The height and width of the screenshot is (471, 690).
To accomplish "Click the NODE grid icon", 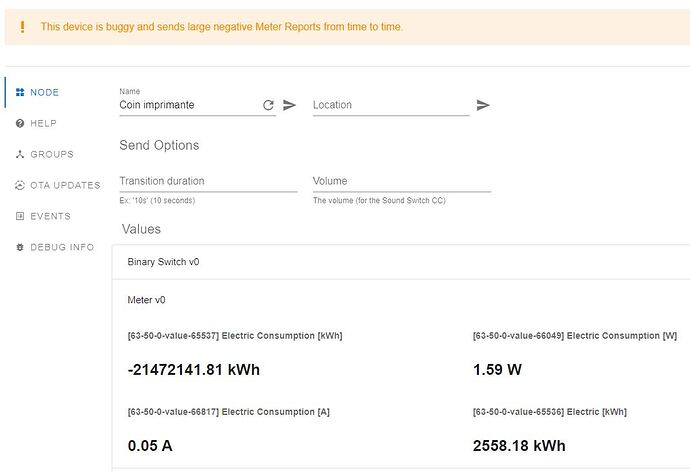I will tap(20, 92).
